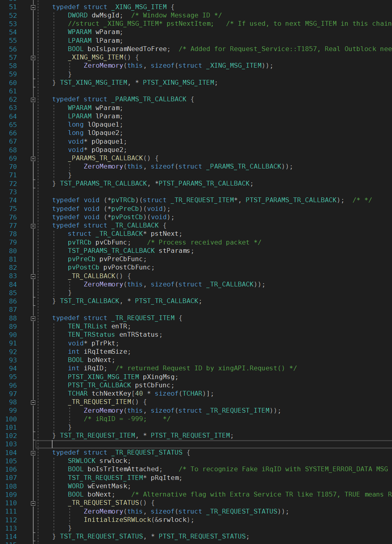Click the 'Process received packet' comment

[204, 243]
